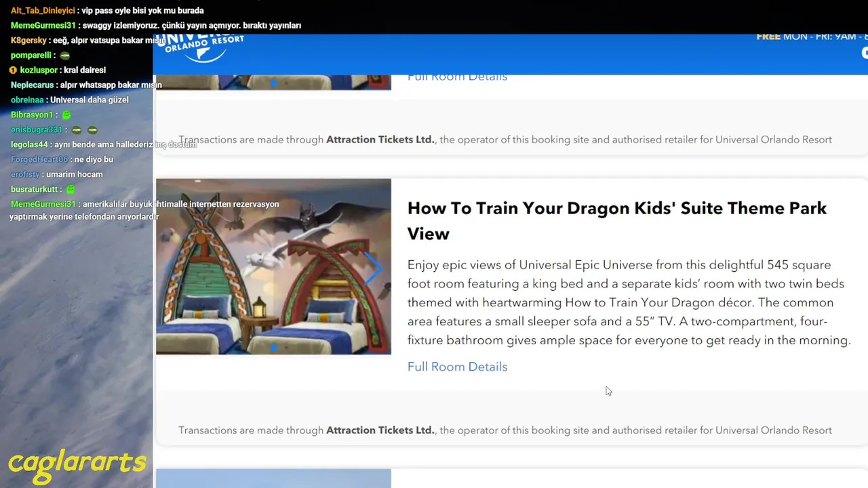The image size is (868, 488).
Task: Click Attraction Tickets Ltd. below the Dragon suite
Action: click(380, 430)
